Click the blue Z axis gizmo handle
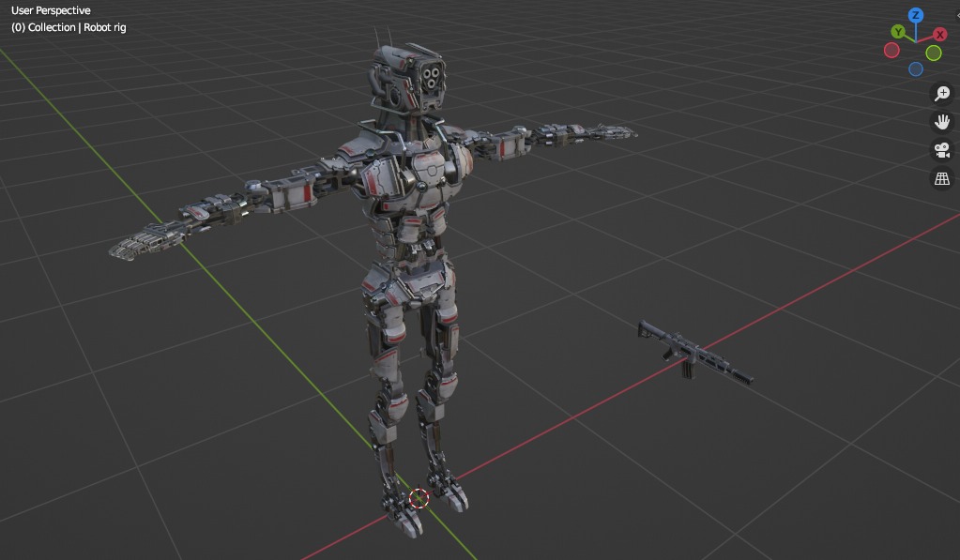Image resolution: width=960 pixels, height=560 pixels. click(916, 15)
